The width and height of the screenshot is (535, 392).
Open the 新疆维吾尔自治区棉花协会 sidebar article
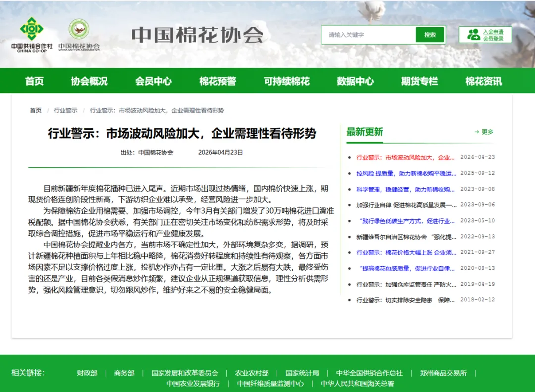[x=406, y=237]
